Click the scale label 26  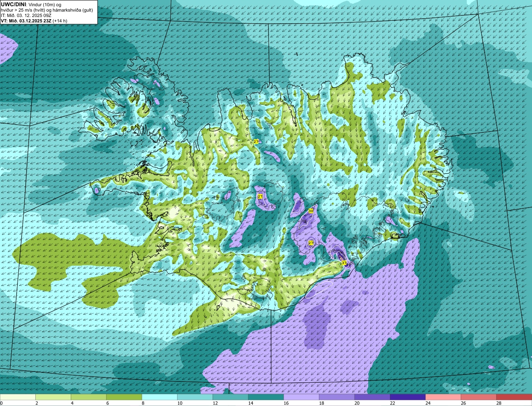(x=463, y=403)
